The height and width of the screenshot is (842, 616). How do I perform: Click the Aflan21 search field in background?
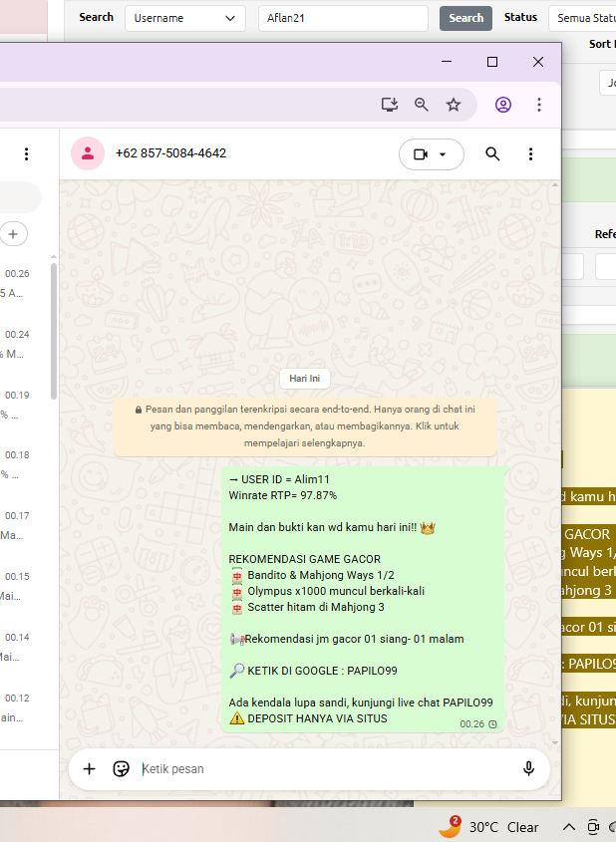pos(343,18)
